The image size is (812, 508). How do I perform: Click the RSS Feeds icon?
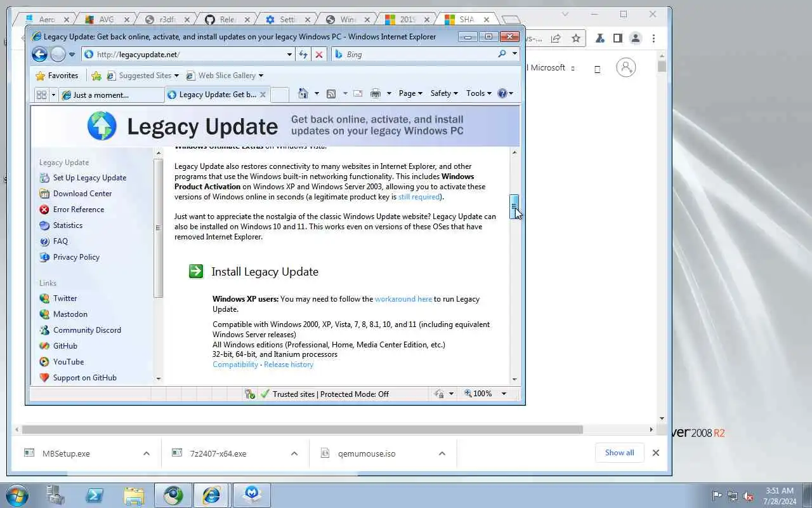click(x=331, y=93)
